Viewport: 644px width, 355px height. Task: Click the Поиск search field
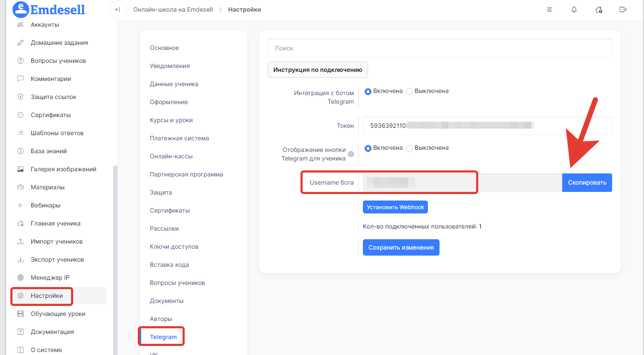coord(440,48)
